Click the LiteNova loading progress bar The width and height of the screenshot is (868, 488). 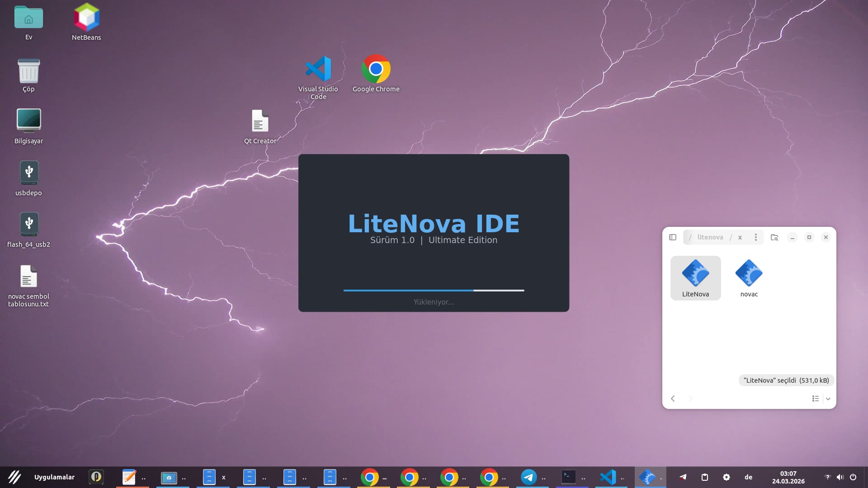[434, 291]
